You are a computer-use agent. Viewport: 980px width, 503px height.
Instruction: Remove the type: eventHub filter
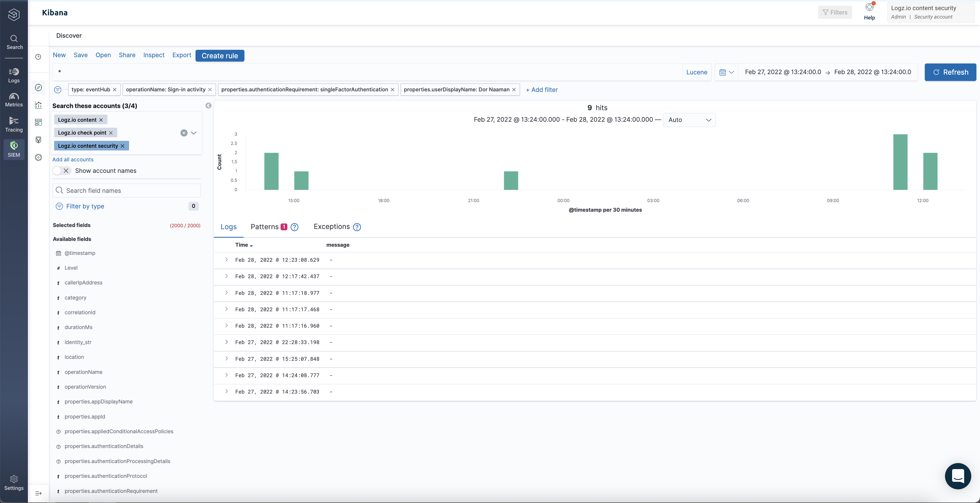tap(115, 90)
